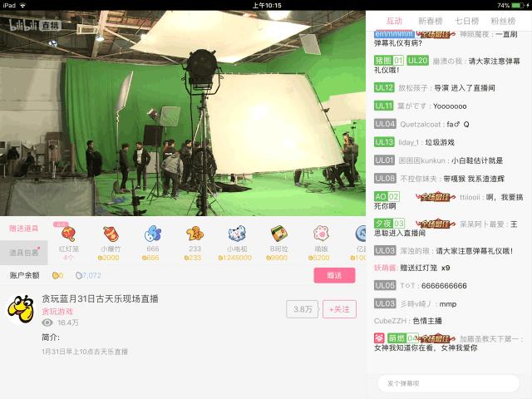Select the 小电视 gift icon
Viewport: 532px width, 399px height.
click(x=236, y=234)
